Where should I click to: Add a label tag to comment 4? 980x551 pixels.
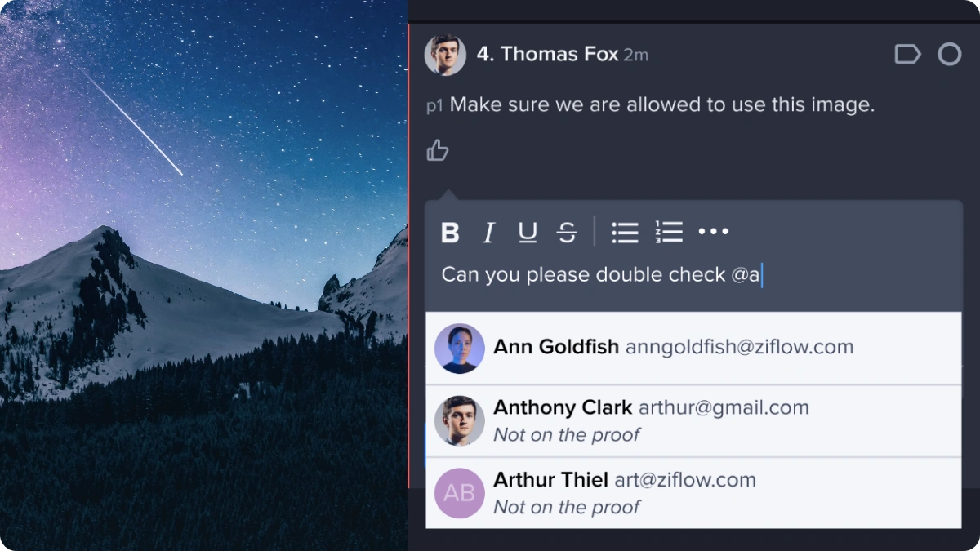point(907,55)
